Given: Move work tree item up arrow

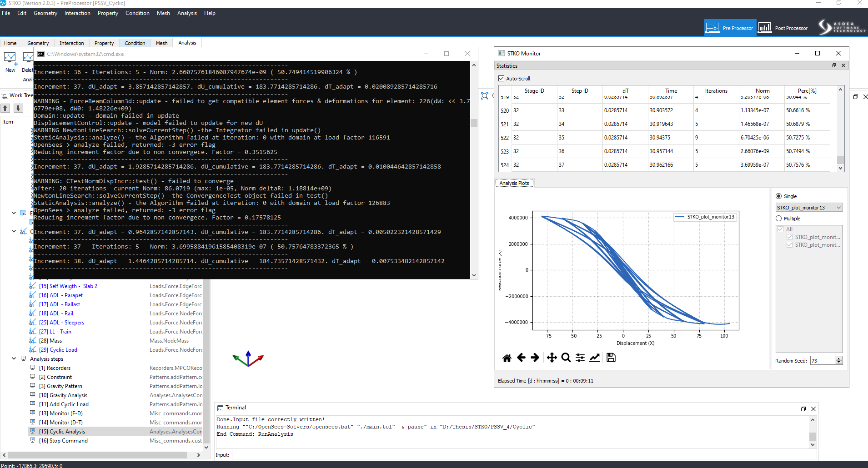Looking at the screenshot, I should [x=5, y=108].
